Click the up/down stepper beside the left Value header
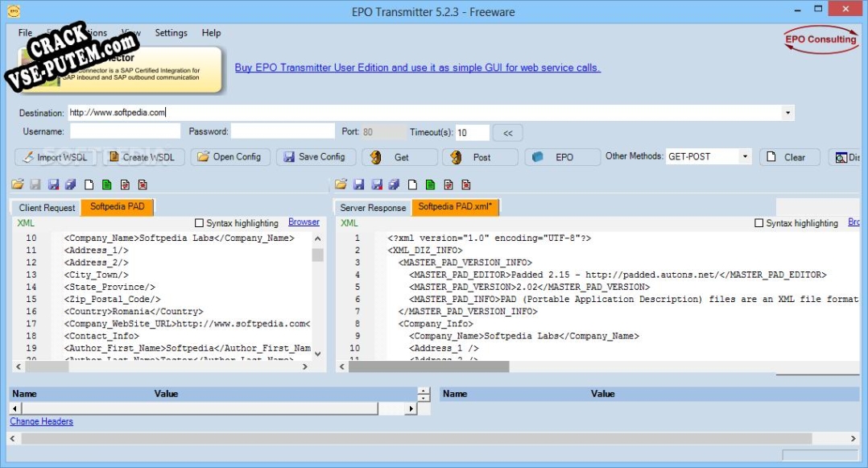The width and height of the screenshot is (868, 468). pos(424,394)
